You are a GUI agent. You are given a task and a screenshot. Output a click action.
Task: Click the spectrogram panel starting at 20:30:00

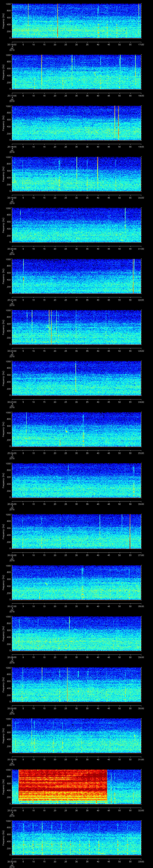77,735
